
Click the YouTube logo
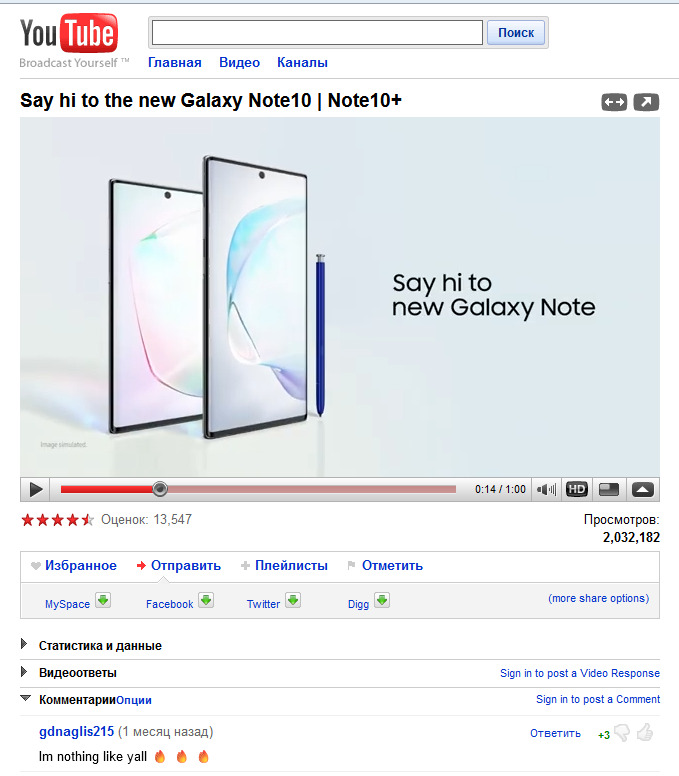pos(69,33)
